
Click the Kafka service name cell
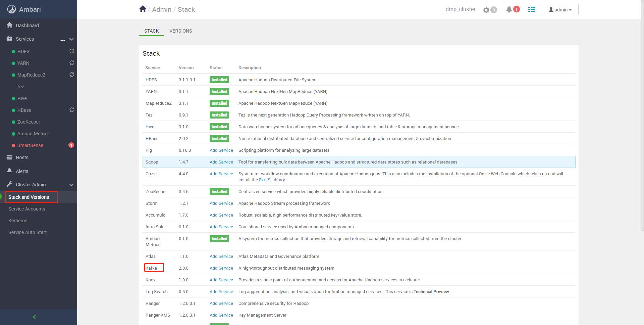151,268
